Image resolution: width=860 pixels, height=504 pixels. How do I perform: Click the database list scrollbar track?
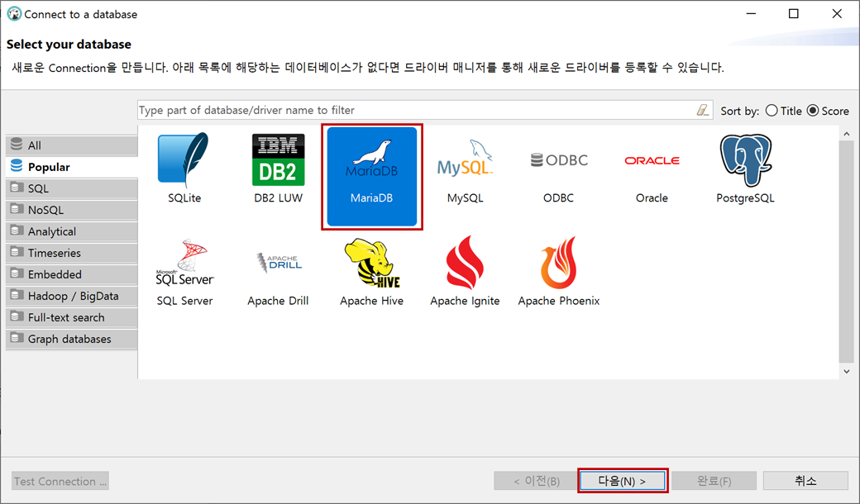846,252
